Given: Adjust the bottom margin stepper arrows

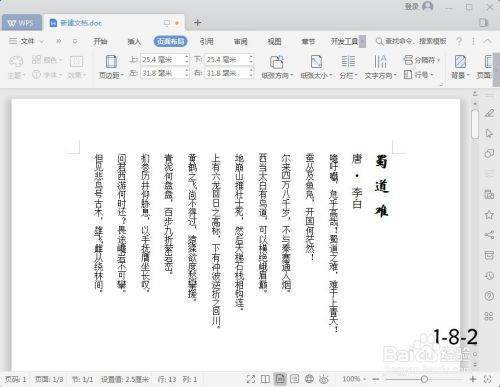Looking at the screenshot, I should click(x=251, y=60).
